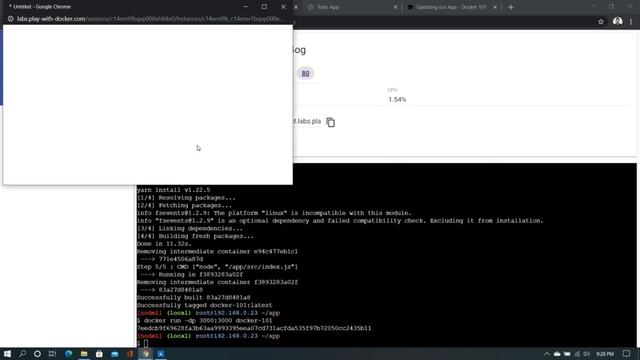
Task: Click 'Successfully tagged docker-101:latest' text
Action: 204,305
